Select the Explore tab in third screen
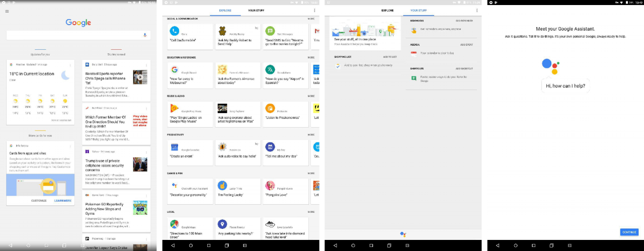The image size is (644, 251). click(387, 10)
